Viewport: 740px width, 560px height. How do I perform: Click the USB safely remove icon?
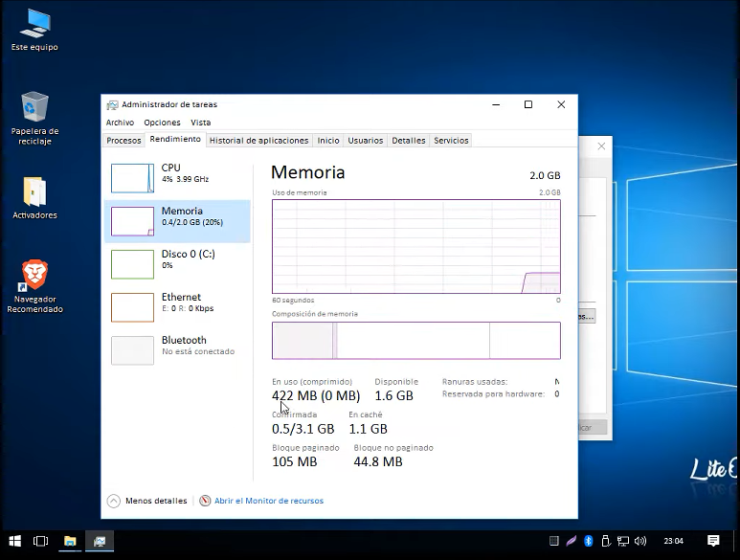click(x=605, y=541)
